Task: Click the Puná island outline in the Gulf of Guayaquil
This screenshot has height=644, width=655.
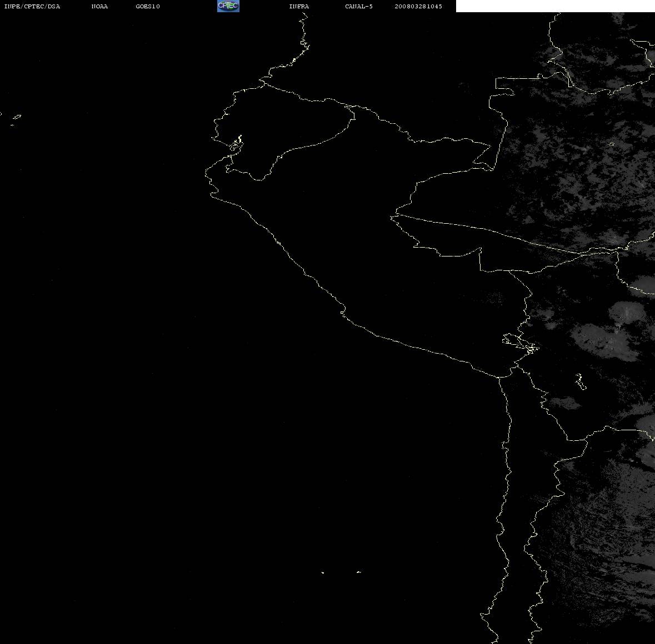Action: click(x=236, y=145)
